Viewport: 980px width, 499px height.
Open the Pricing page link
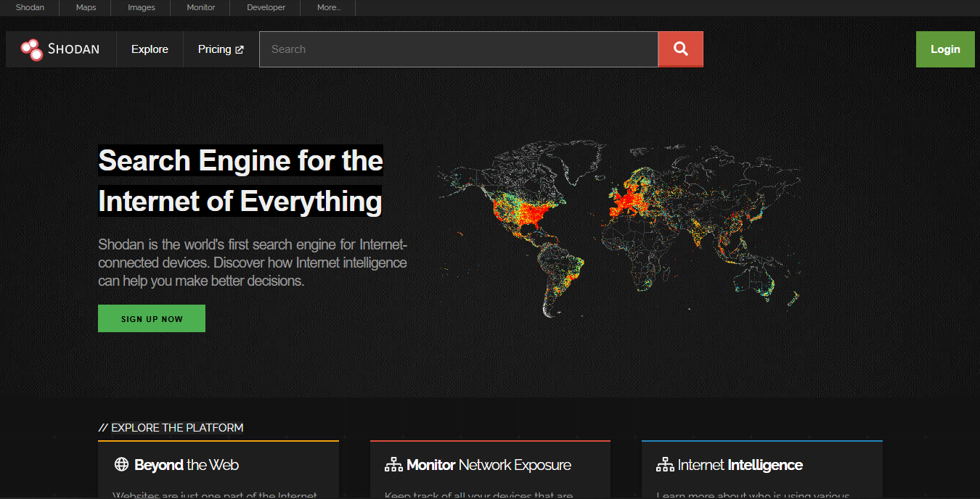pyautogui.click(x=214, y=49)
